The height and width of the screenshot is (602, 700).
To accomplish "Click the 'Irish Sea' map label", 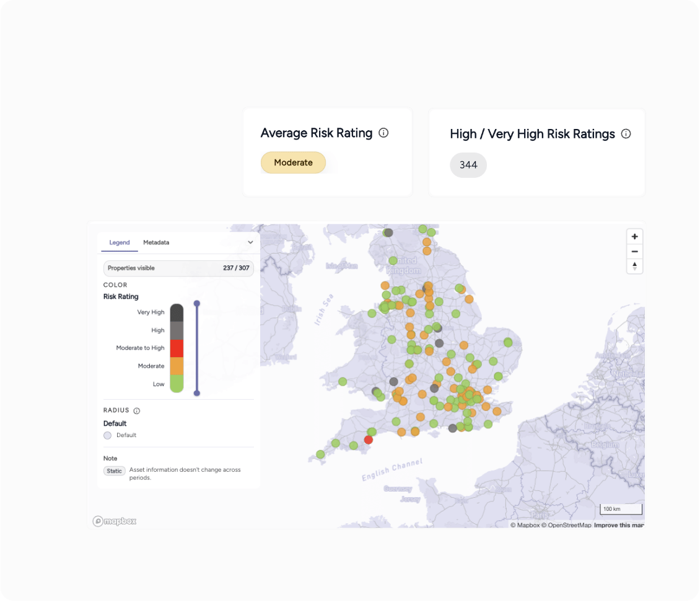I will (x=323, y=309).
